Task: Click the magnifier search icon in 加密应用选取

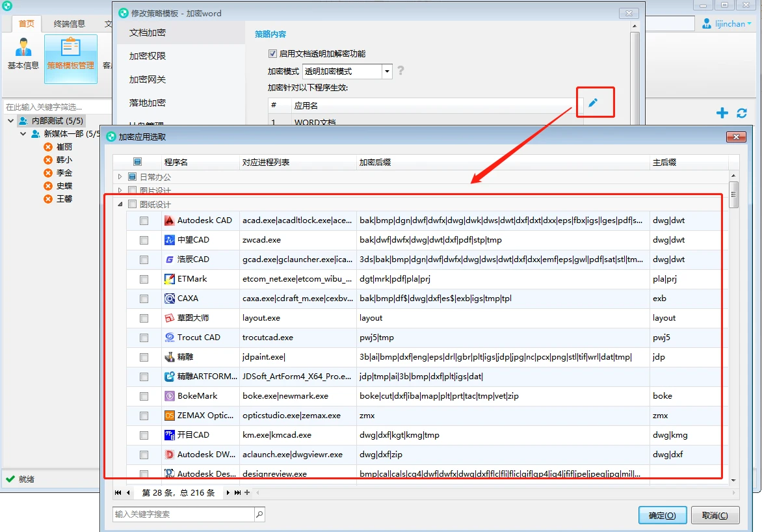Action: click(x=259, y=514)
